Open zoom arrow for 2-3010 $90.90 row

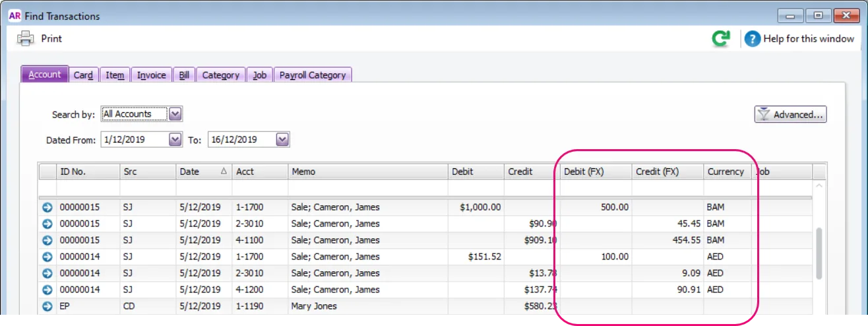(47, 224)
